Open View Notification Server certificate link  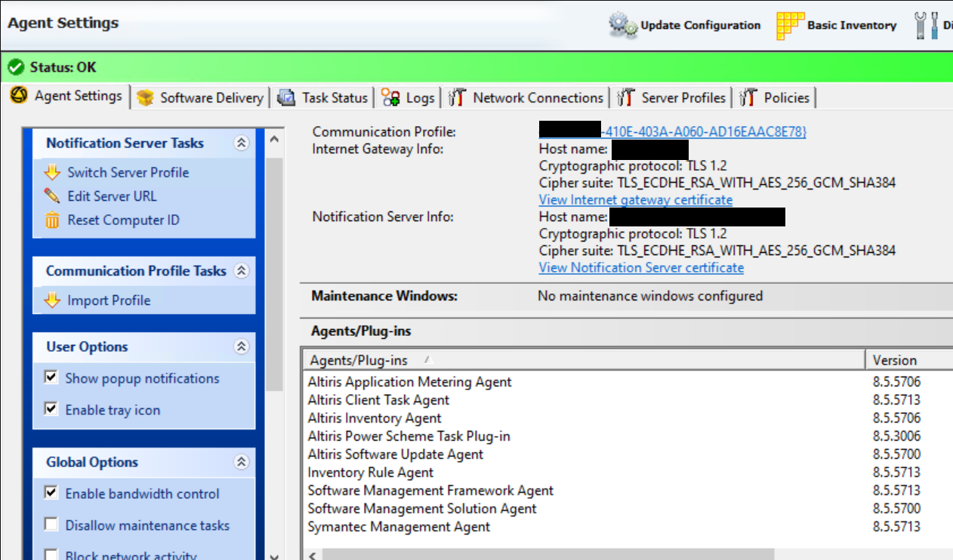coord(641,268)
